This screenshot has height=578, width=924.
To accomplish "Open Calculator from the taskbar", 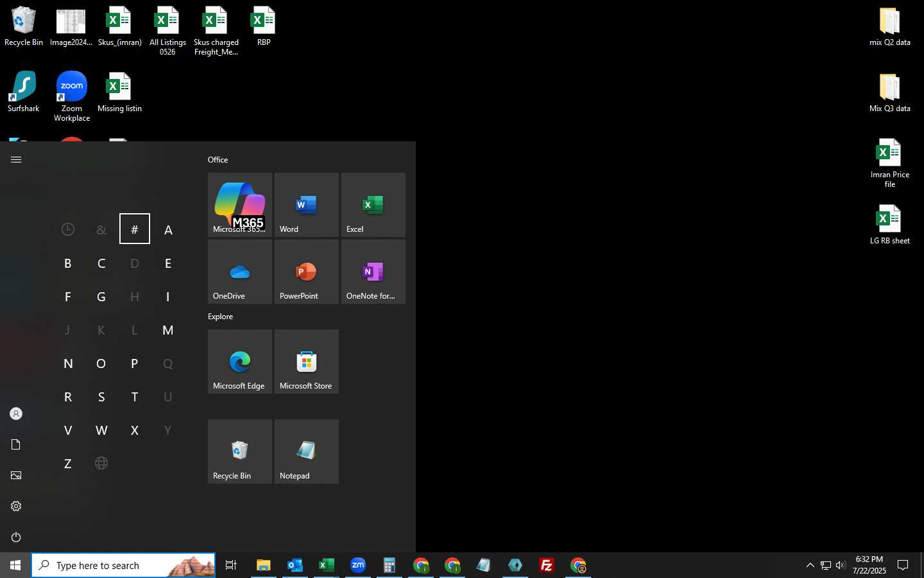I will point(389,565).
